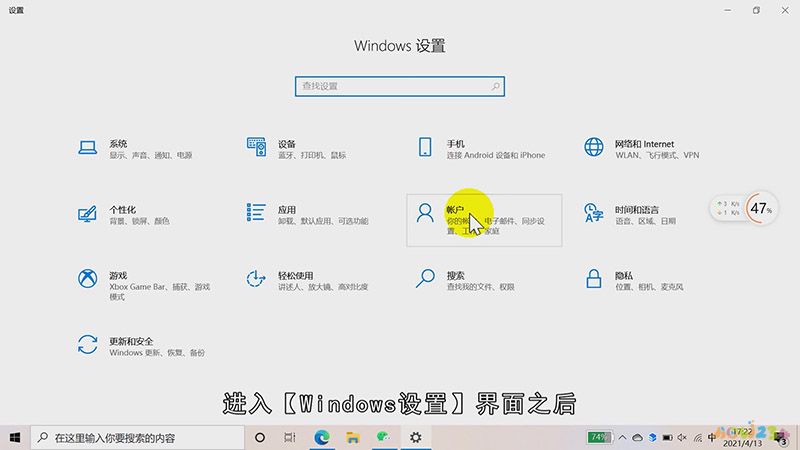This screenshot has width=800, height=450.
Task: Click the magnifier icon in 查找设置 box
Action: point(495,86)
